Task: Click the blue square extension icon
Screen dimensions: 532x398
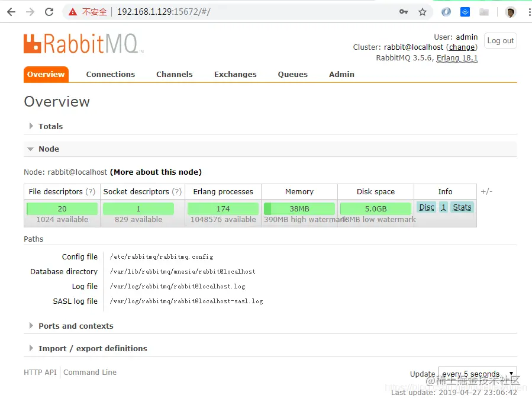Action: [x=465, y=12]
